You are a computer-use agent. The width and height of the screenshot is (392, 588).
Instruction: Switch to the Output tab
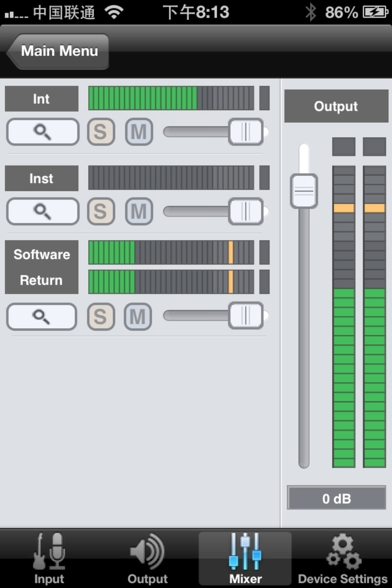[147, 559]
